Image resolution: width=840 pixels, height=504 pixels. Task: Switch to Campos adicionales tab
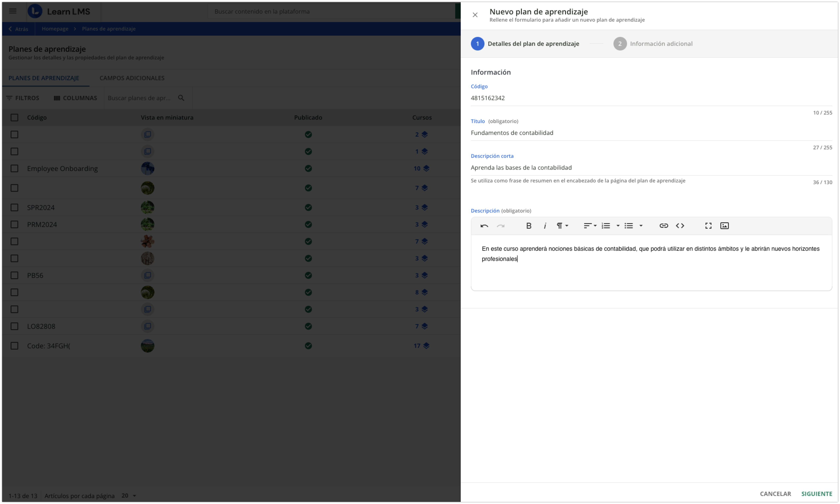132,78
